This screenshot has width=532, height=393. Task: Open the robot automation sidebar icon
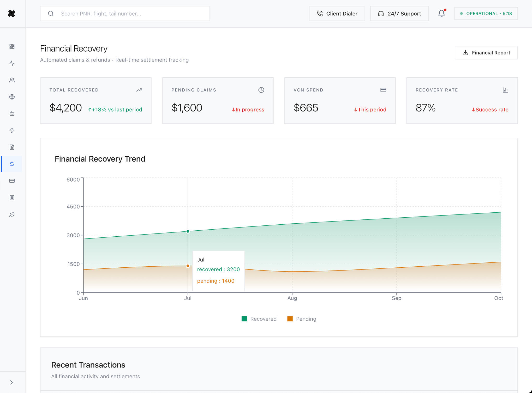click(x=12, y=114)
